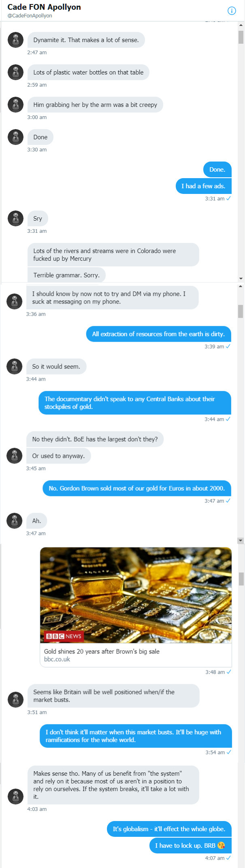Click the bottom scrollbar down arrow

[241, 540]
